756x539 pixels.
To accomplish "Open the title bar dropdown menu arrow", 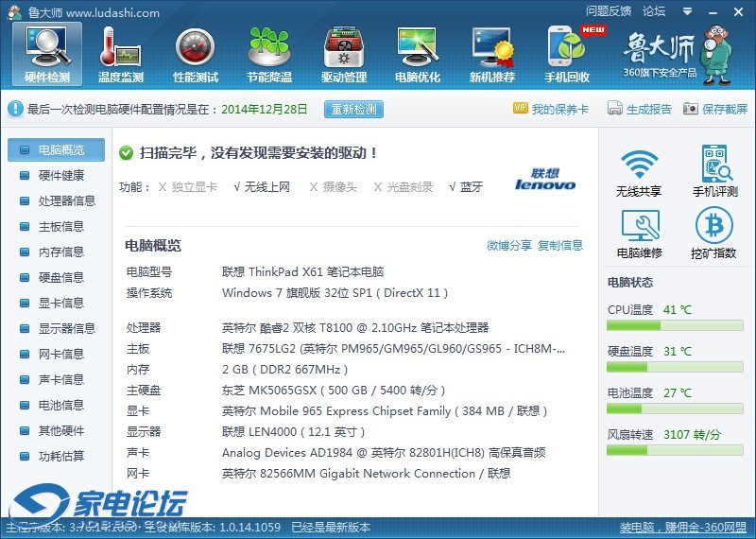I will (x=688, y=11).
